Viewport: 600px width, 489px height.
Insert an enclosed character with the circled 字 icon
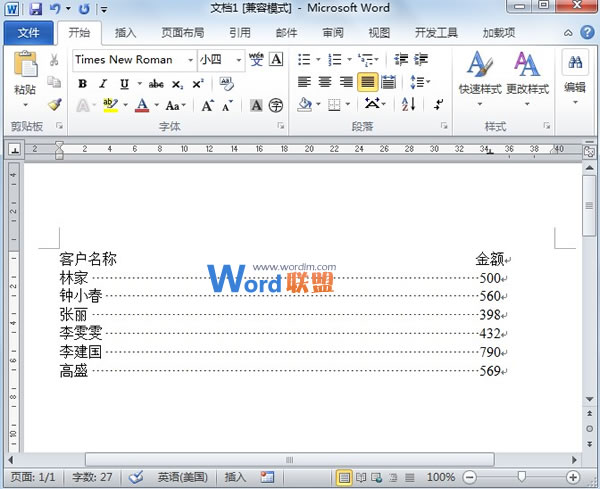[276, 105]
